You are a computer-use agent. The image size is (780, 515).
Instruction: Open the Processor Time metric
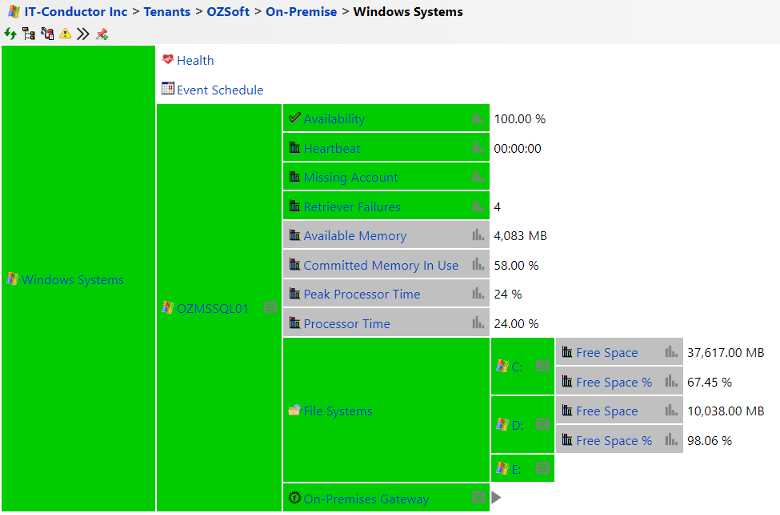(347, 323)
